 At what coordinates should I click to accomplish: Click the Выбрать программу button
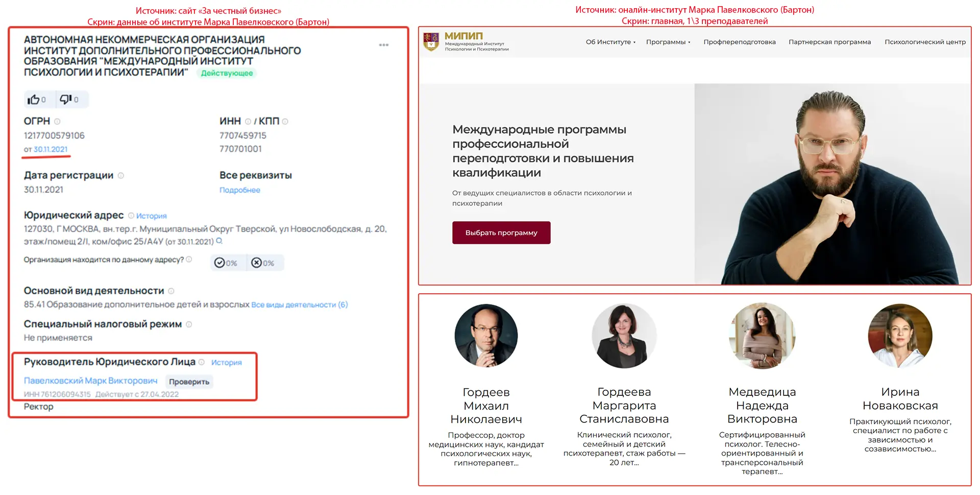(501, 232)
